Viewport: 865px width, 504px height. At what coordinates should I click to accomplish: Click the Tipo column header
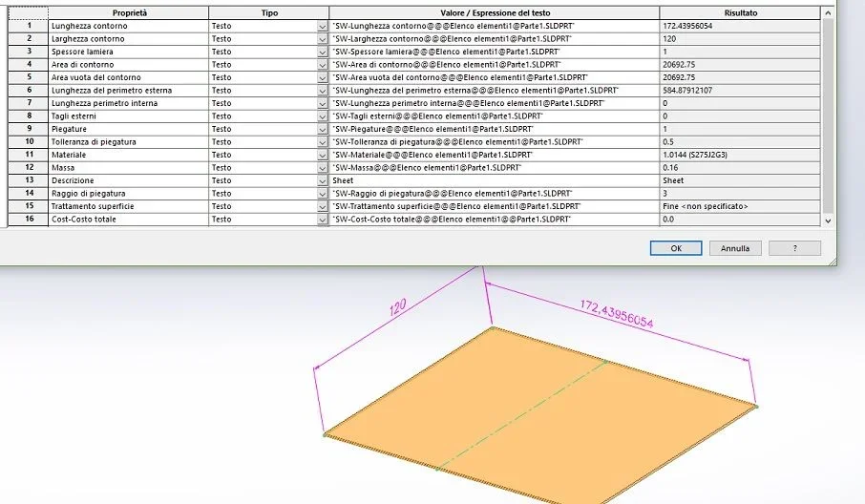coord(269,12)
